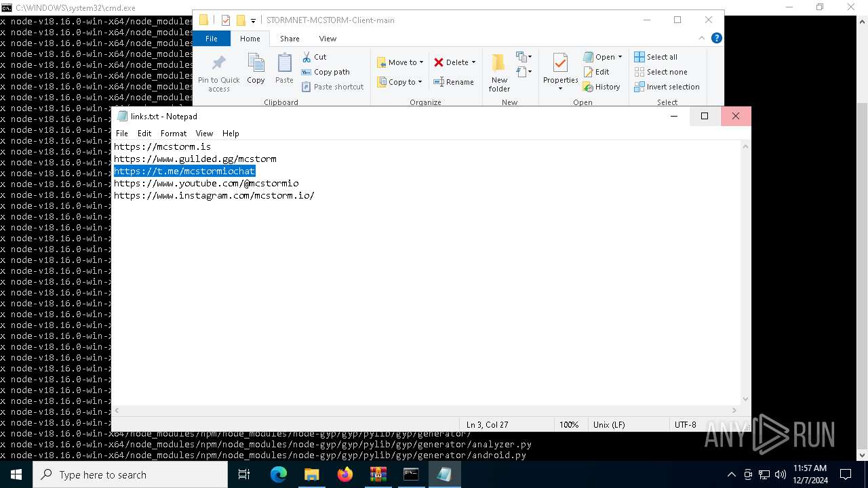868x488 pixels.
Task: Click Select all in the Explorer ribbon
Action: coord(656,57)
